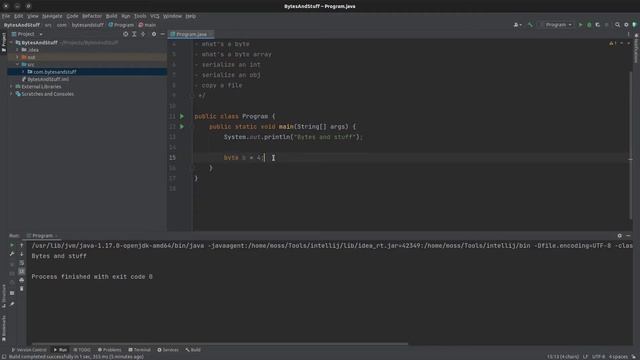Open the Services tool window
This screenshot has height=360, width=640.
(x=168, y=350)
